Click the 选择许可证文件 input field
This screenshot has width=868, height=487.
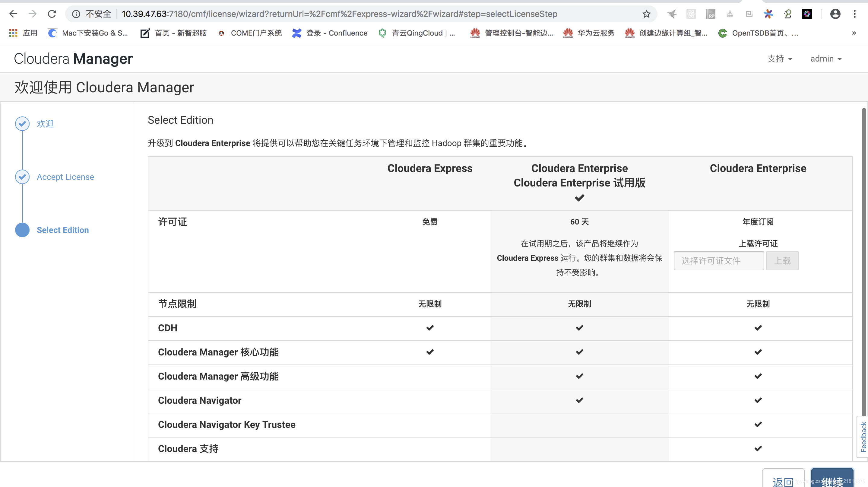(x=719, y=260)
